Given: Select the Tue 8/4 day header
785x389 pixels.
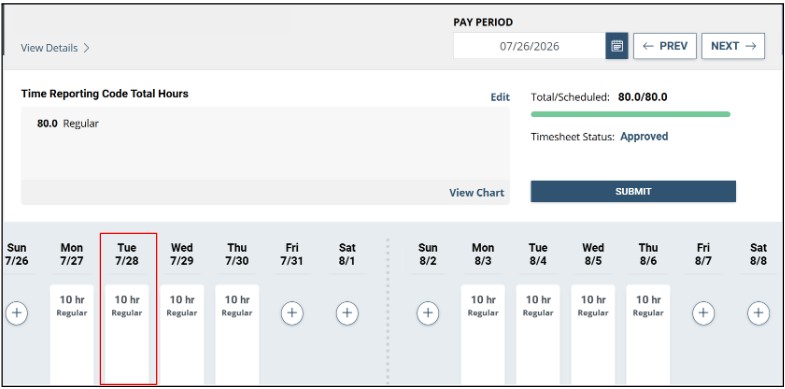Looking at the screenshot, I should point(538,254).
